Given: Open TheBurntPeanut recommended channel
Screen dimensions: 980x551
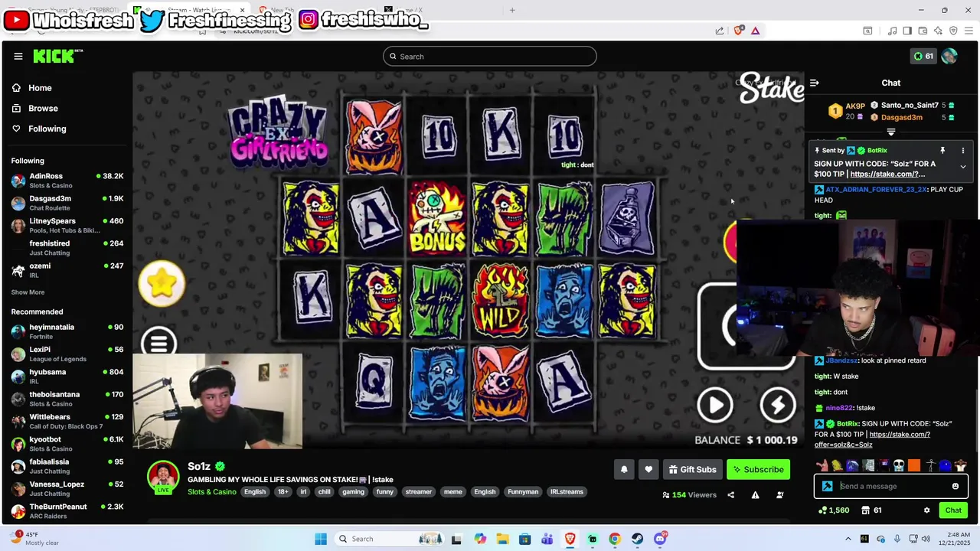Looking at the screenshot, I should point(67,511).
